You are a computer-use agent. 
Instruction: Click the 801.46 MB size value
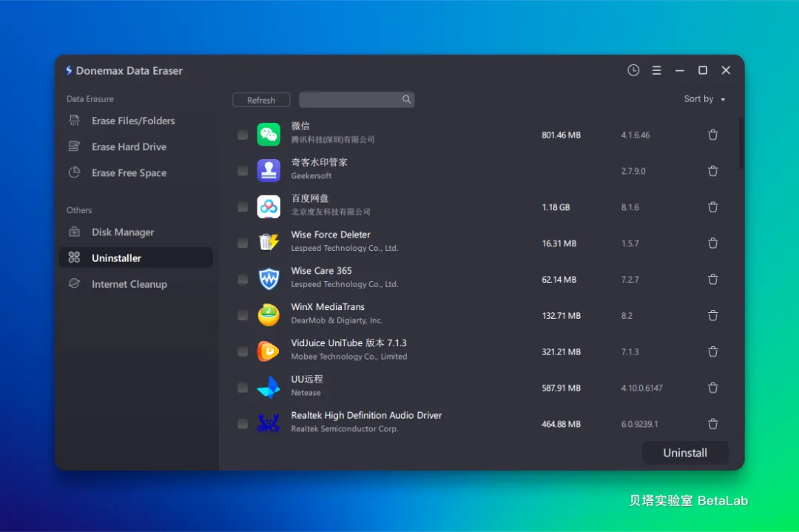click(561, 135)
